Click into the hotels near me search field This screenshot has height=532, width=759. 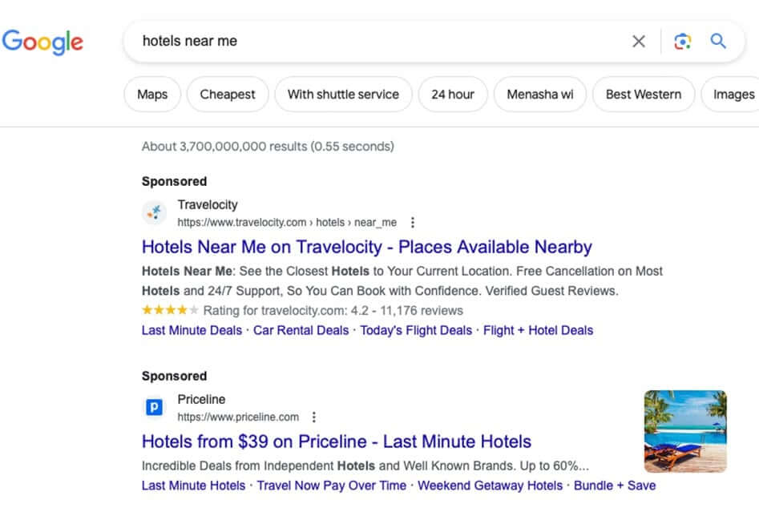coord(377,42)
